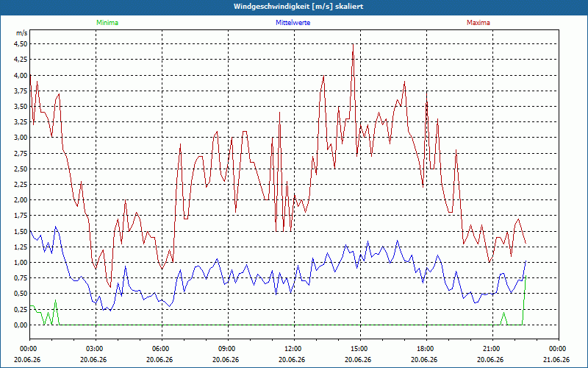The height and width of the screenshot is (368, 588).
Task: Click the 18:00 time axis label
Action: (426, 349)
